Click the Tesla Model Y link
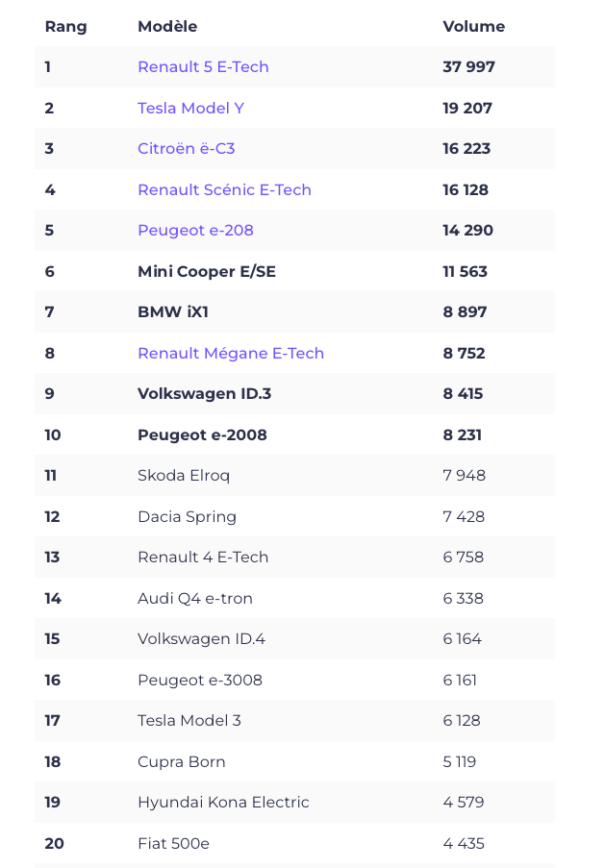The image size is (605, 868). pyautogui.click(x=190, y=108)
